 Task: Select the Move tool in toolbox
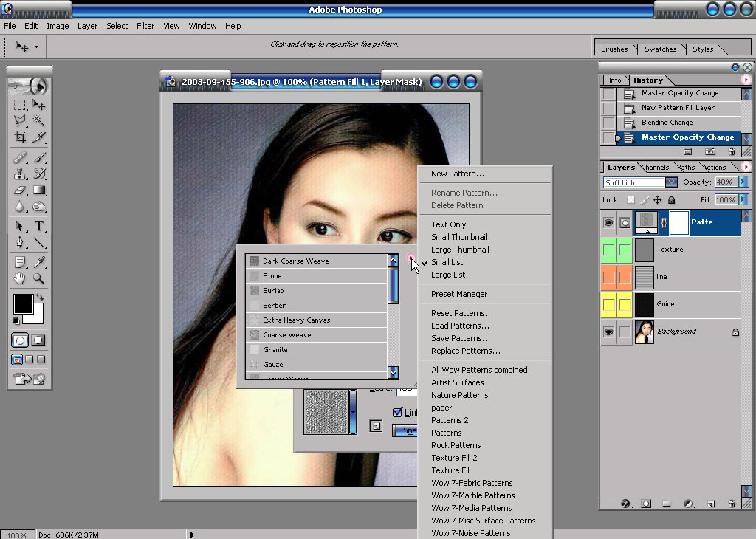click(39, 105)
